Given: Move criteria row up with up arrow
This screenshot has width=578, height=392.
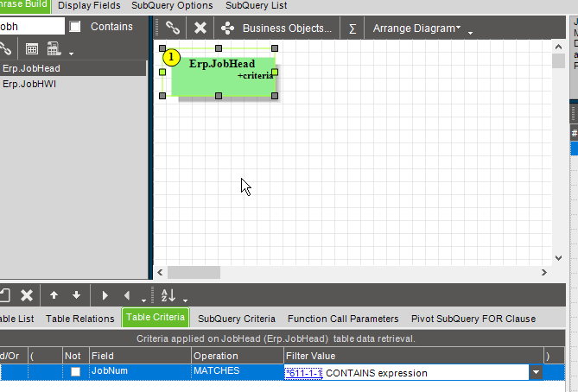Looking at the screenshot, I should 54,295.
